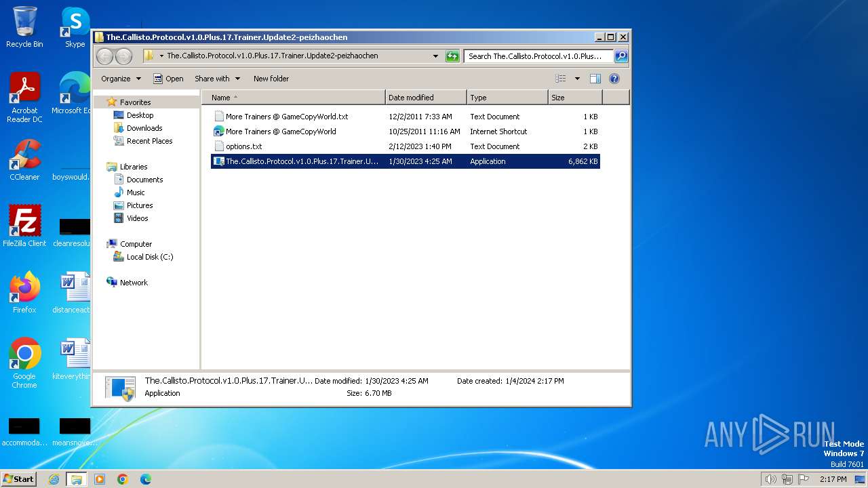Viewport: 868px width, 488px height.
Task: Click the Back navigation arrow
Action: pos(104,56)
